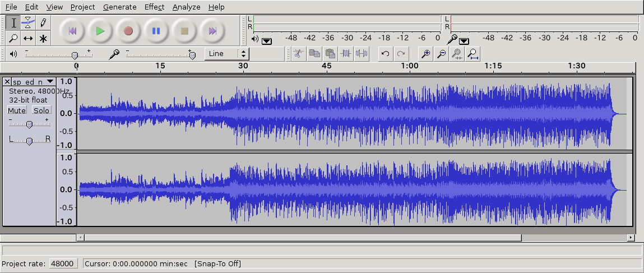Close the track with X button
This screenshot has height=273, width=644.
click(x=7, y=82)
